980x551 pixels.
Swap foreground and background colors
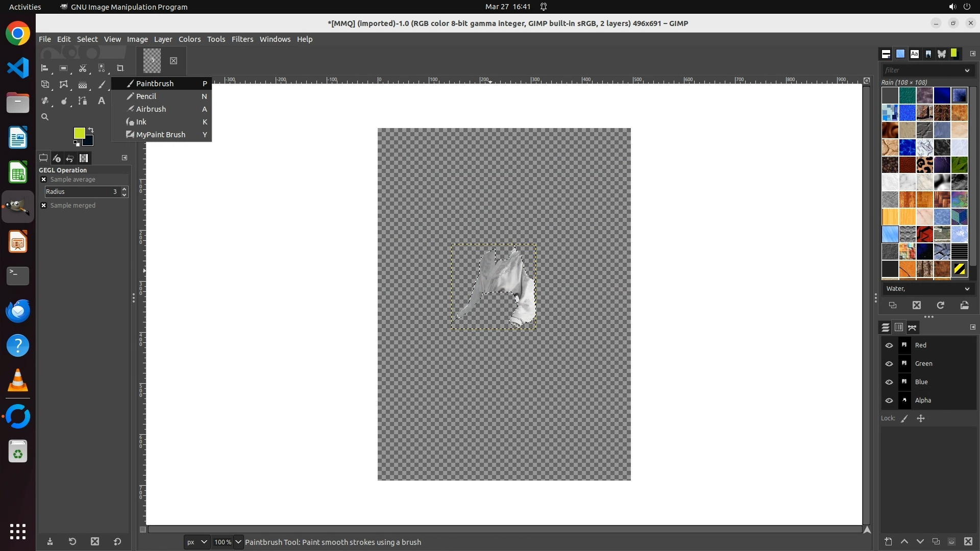click(x=91, y=130)
